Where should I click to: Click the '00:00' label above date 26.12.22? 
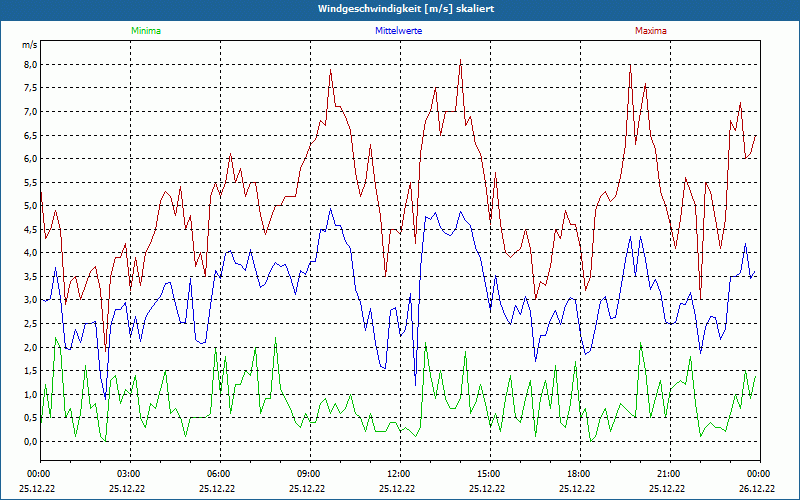(759, 474)
